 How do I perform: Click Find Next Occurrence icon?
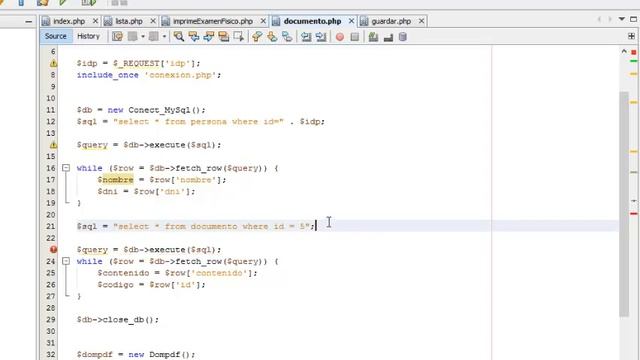[209, 37]
